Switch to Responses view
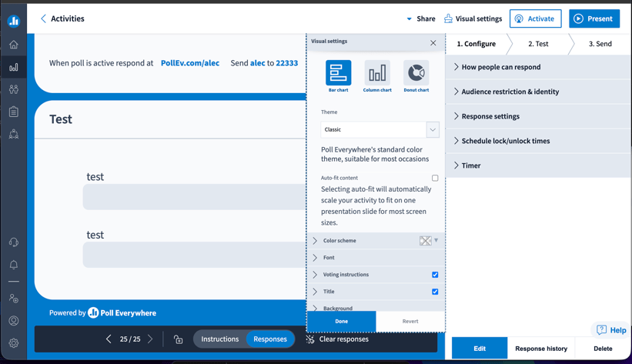Viewport: 632px width, 364px height. click(x=270, y=339)
